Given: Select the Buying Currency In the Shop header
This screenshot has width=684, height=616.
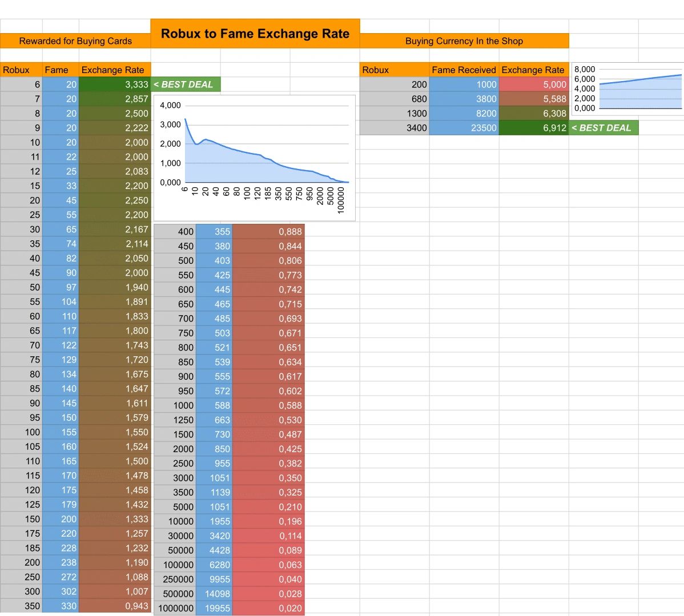Looking at the screenshot, I should click(x=464, y=41).
